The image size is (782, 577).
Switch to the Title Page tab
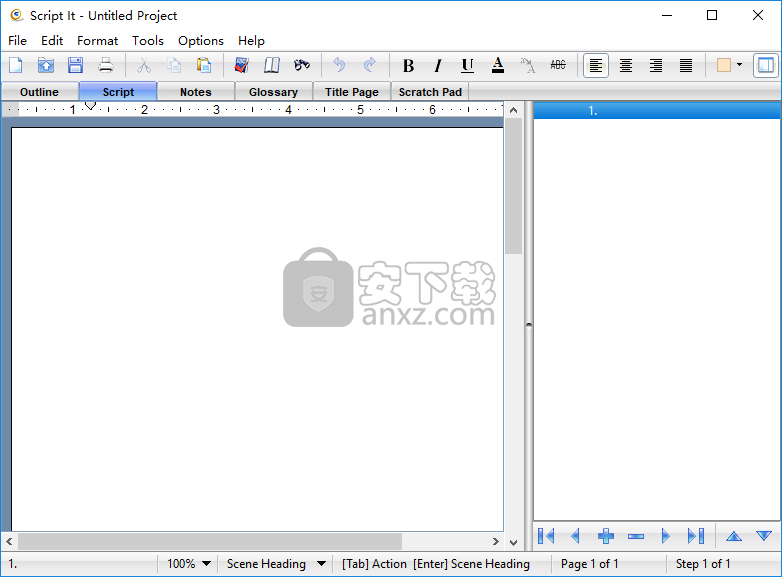click(x=352, y=92)
